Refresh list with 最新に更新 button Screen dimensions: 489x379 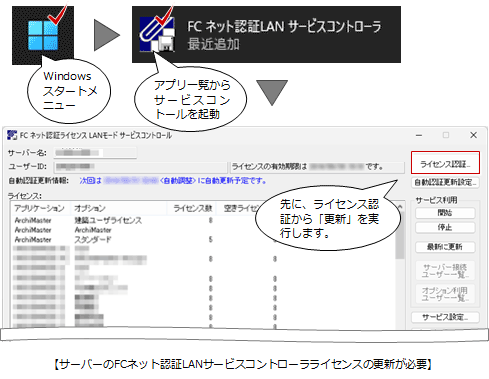click(445, 247)
